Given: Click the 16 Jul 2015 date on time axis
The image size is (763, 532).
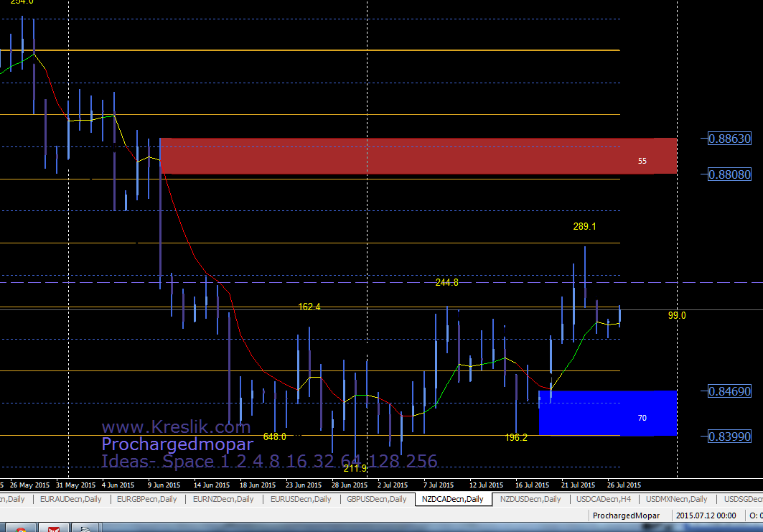Looking at the screenshot, I should [x=533, y=485].
